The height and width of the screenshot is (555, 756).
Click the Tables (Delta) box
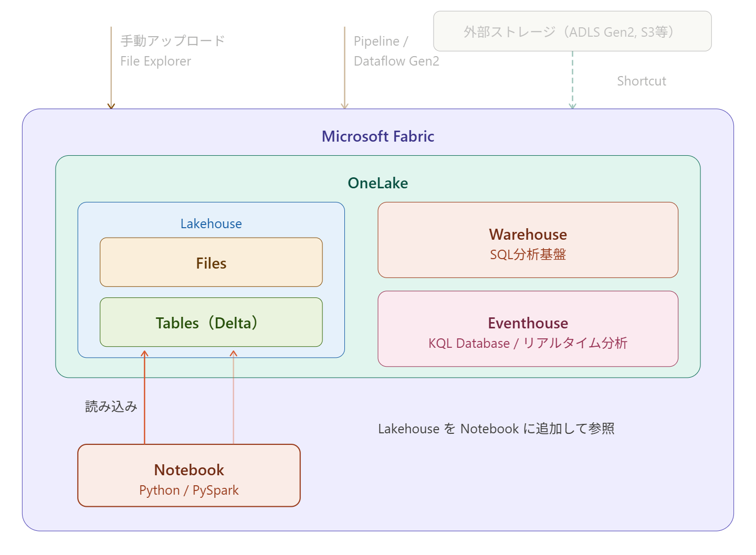(211, 323)
